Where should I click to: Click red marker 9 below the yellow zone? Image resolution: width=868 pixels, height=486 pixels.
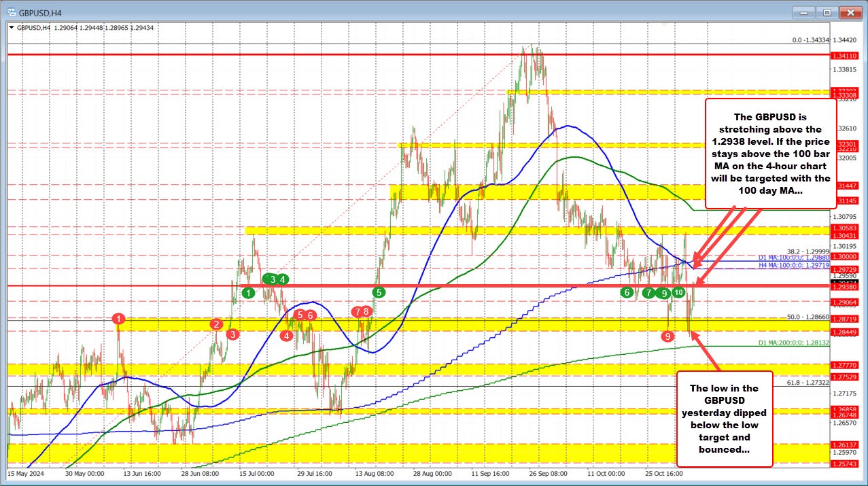[667, 335]
